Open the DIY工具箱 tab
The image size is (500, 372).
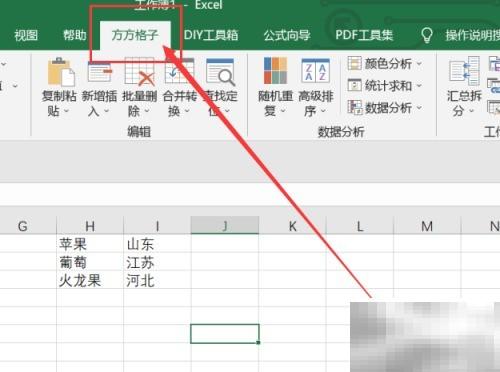click(x=211, y=35)
